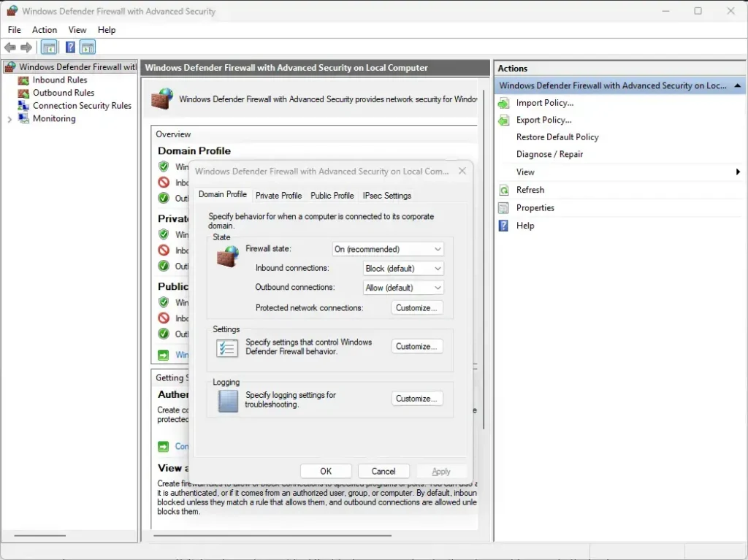Click the Private Profile red blocked icon

164,250
